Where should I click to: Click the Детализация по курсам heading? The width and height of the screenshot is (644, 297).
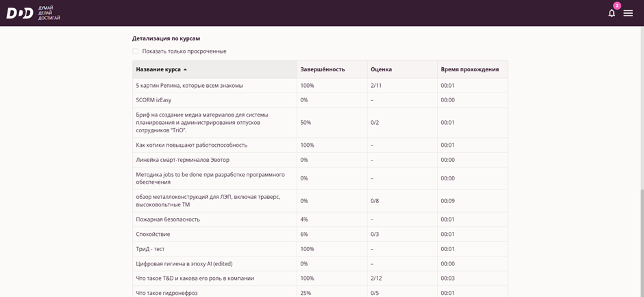[x=166, y=38]
